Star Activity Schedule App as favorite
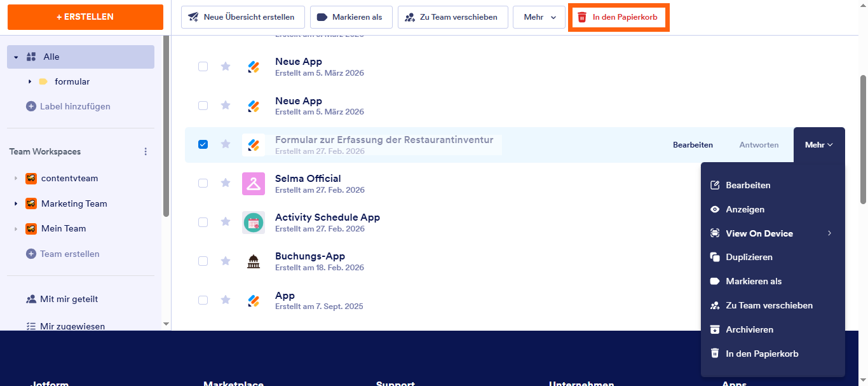 coord(225,222)
